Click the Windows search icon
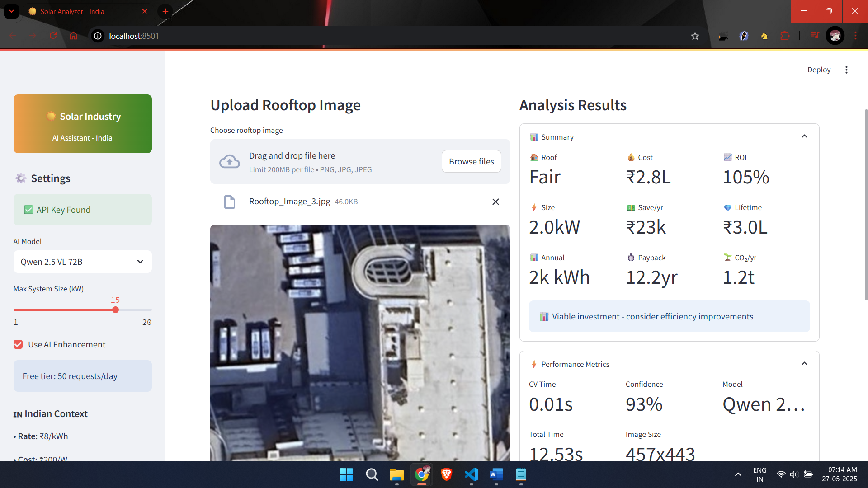 pos(371,474)
